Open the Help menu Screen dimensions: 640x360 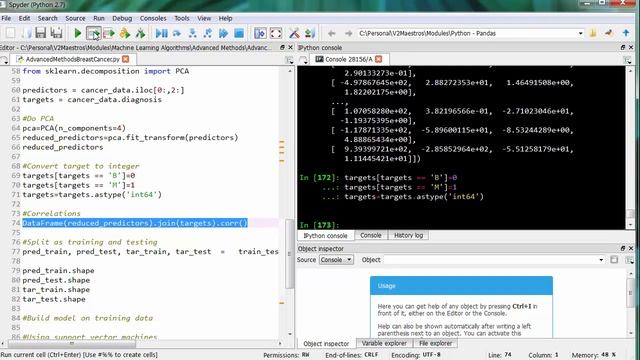pos(225,18)
